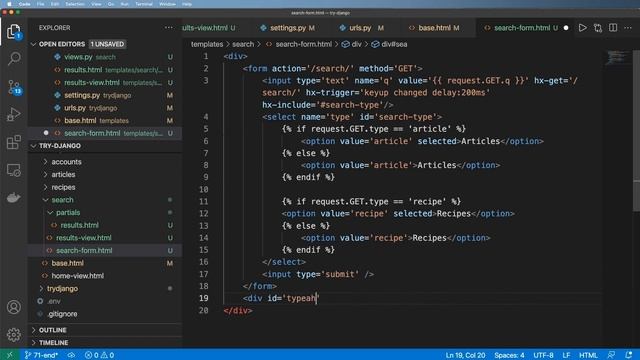This screenshot has width=640, height=360.
Task: Open Manage gear icon
Action: [13, 335]
